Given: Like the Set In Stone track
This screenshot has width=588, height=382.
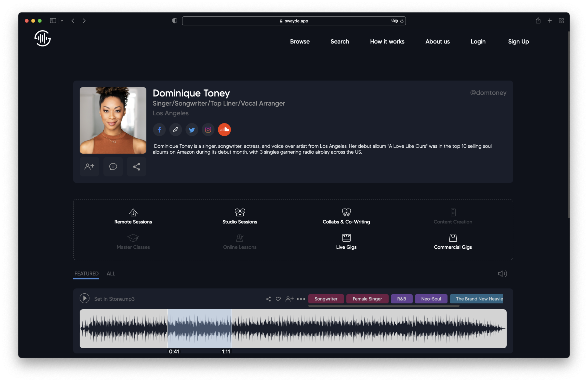Looking at the screenshot, I should [278, 299].
